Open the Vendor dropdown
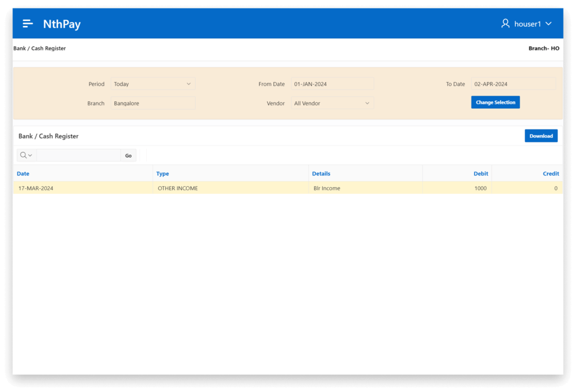The width and height of the screenshot is (576, 392). click(x=332, y=103)
